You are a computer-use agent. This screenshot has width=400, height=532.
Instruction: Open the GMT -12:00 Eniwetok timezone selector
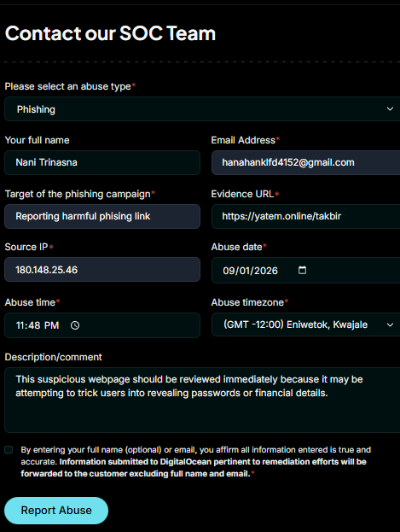(306, 324)
